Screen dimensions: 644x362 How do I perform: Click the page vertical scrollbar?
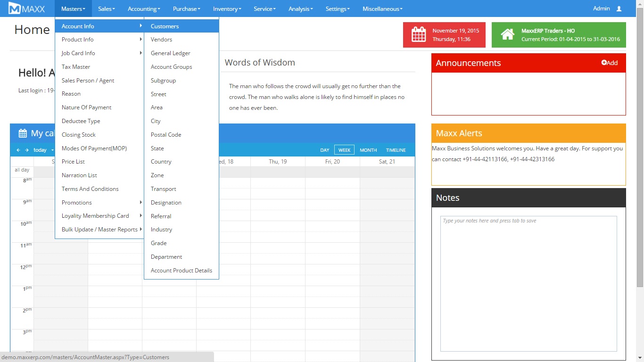pyautogui.click(x=640, y=141)
